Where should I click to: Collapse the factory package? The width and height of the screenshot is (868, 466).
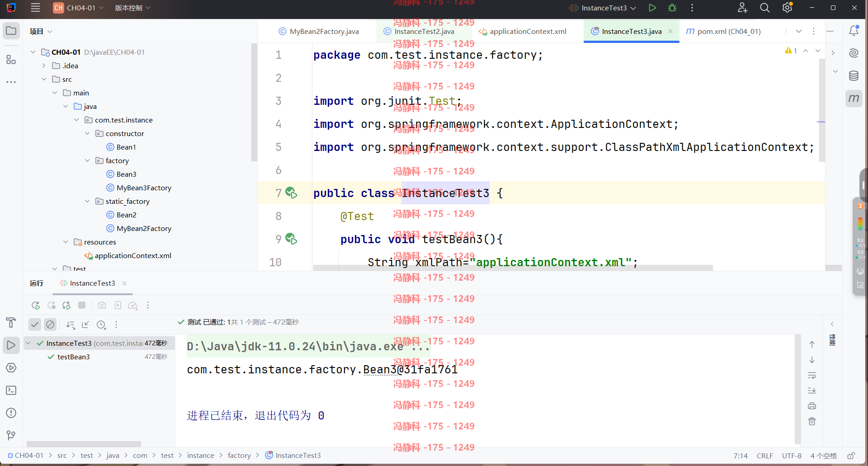pyautogui.click(x=87, y=160)
